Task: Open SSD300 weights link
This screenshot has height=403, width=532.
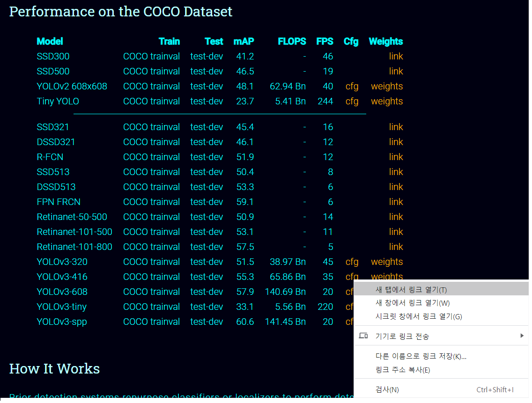Action: [396, 56]
